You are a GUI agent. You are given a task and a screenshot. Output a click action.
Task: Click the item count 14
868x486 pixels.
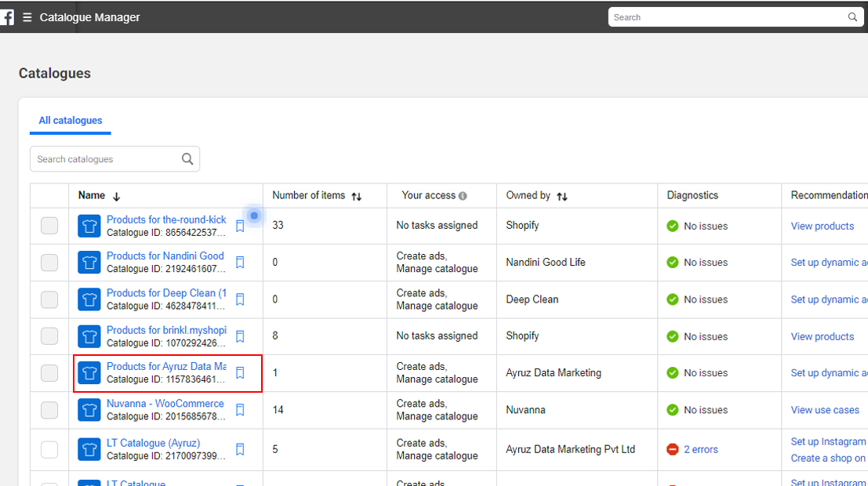(x=278, y=410)
